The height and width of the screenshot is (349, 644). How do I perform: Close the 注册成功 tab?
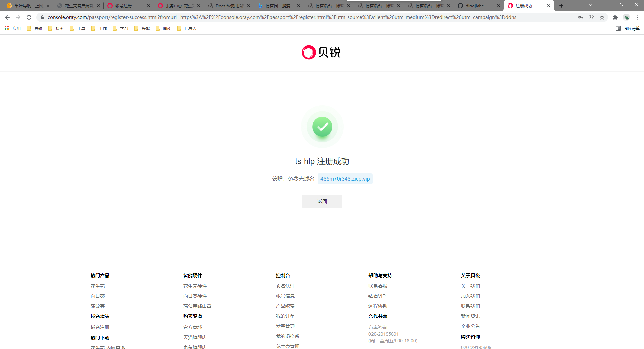[549, 6]
